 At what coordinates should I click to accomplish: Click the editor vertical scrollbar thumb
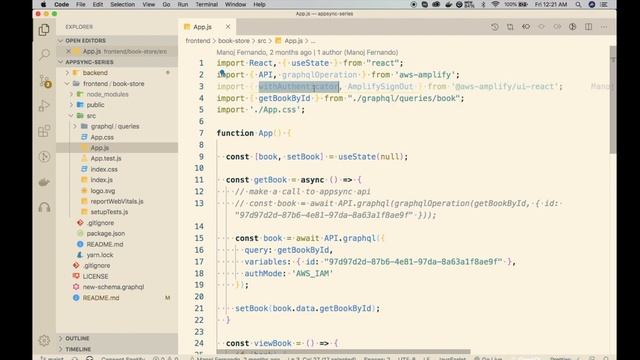[x=613, y=100]
